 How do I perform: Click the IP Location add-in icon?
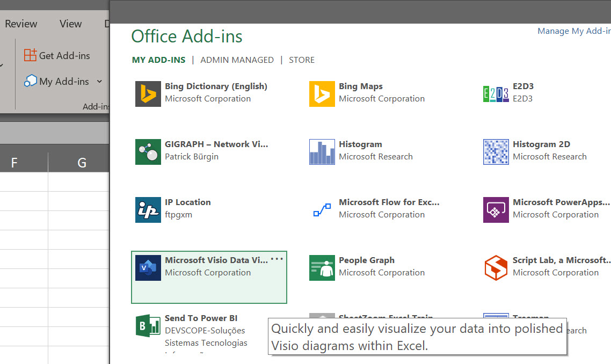pos(148,210)
